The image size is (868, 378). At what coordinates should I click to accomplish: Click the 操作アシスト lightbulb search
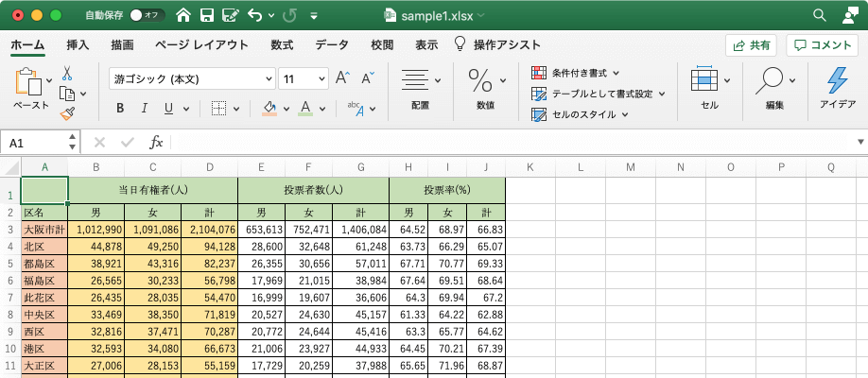pyautogui.click(x=497, y=45)
